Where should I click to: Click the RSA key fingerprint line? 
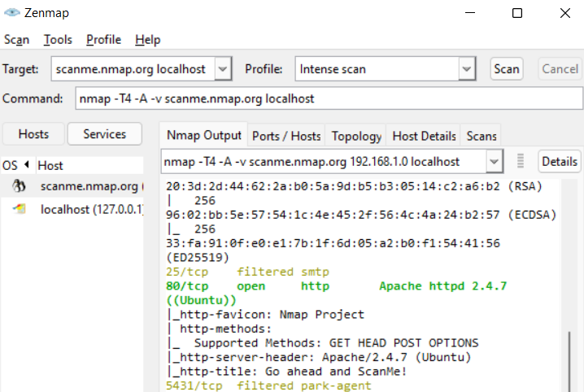tap(354, 185)
